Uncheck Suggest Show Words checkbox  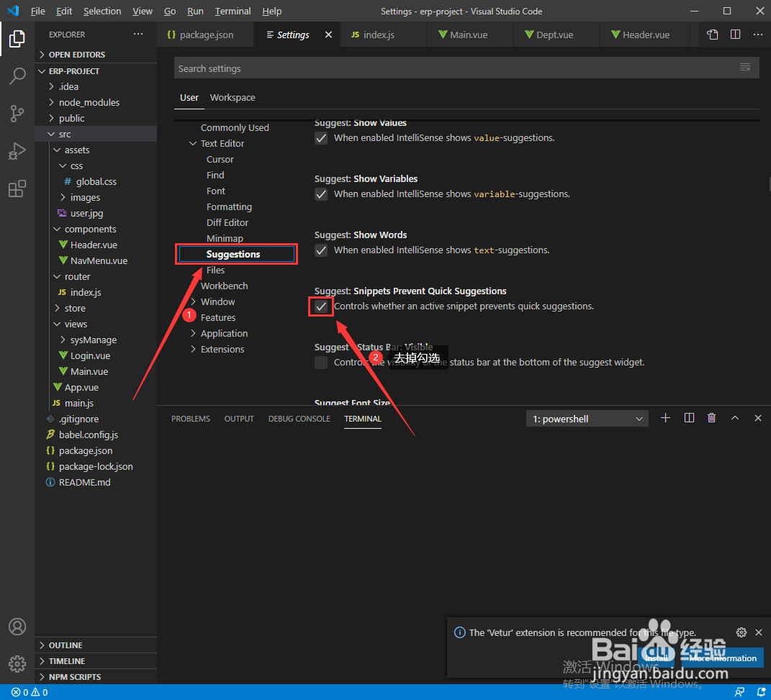[x=321, y=250]
